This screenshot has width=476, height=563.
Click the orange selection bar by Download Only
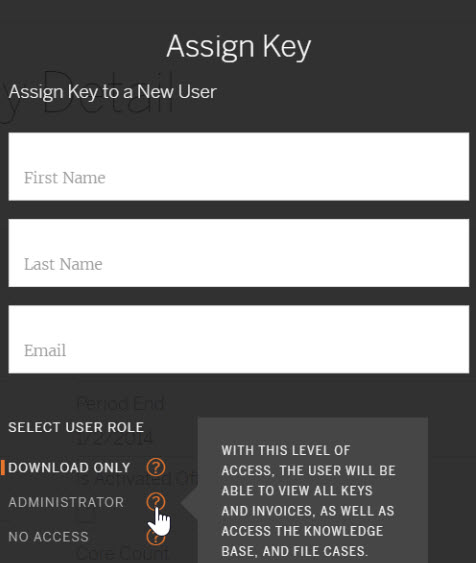[x=3, y=467]
